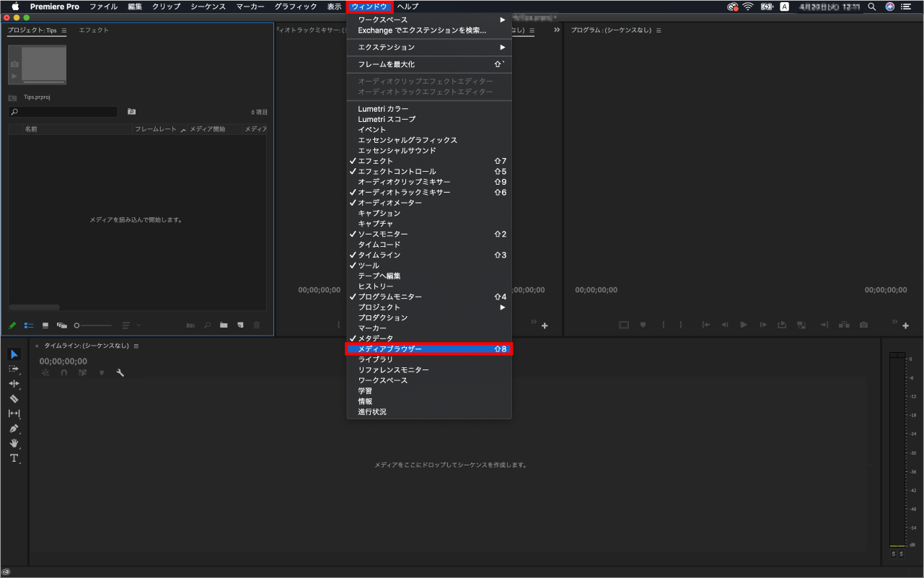Select the Selection arrow tool
Viewport: 924px width, 578px height.
click(14, 354)
